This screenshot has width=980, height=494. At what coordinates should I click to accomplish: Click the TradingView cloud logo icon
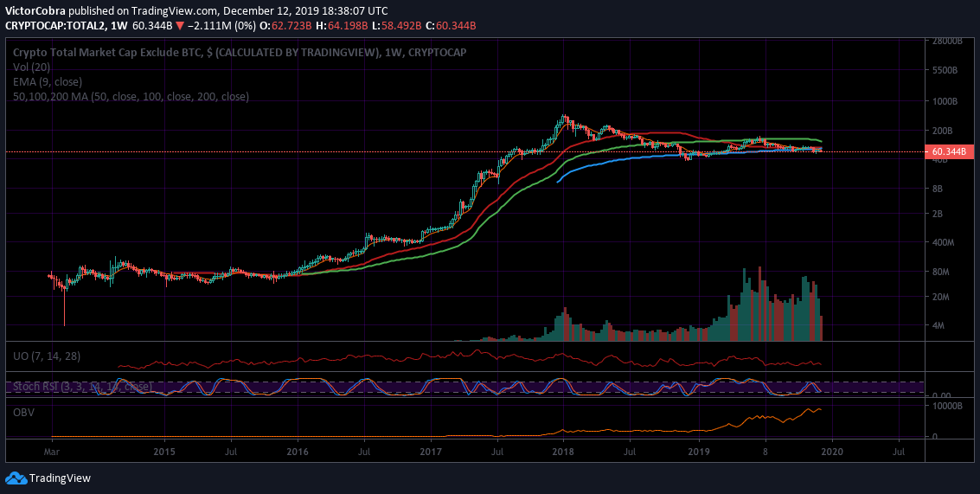click(x=16, y=478)
